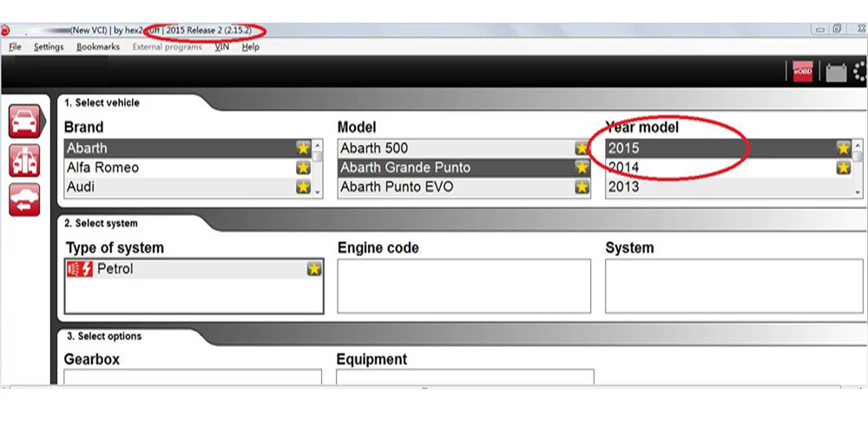The height and width of the screenshot is (434, 868).
Task: Toggle bookmark star for year 2015
Action: pos(843,148)
